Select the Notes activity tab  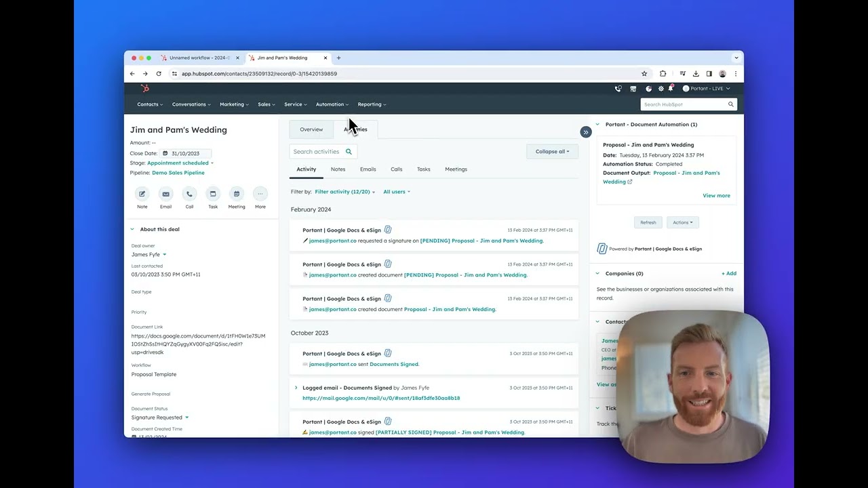pos(338,169)
